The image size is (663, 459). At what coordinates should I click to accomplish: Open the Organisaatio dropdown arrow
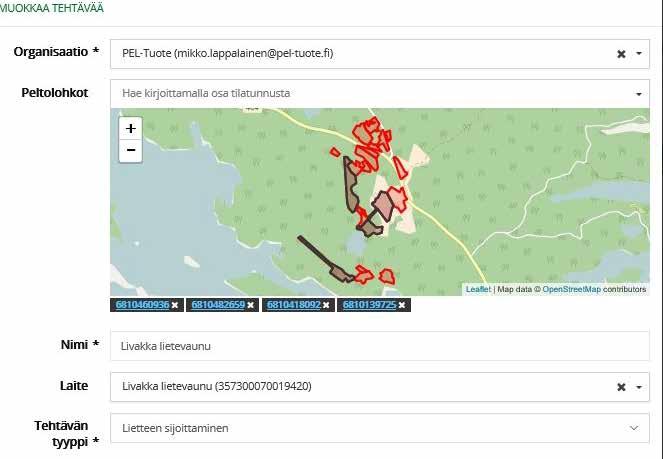coord(639,54)
